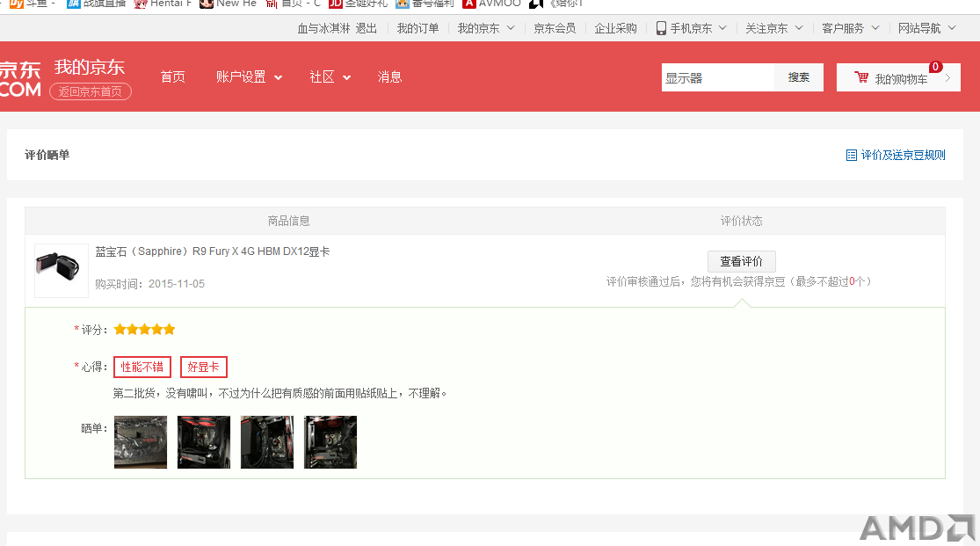This screenshot has height=546, width=980.
Task: Click the JD.COM logo
Action: (20, 79)
